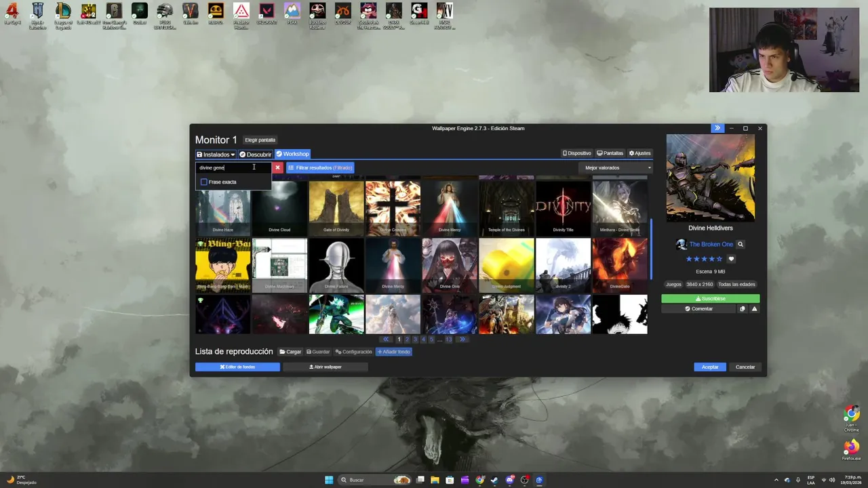
Task: Open the Windows Start menu
Action: coord(329,480)
